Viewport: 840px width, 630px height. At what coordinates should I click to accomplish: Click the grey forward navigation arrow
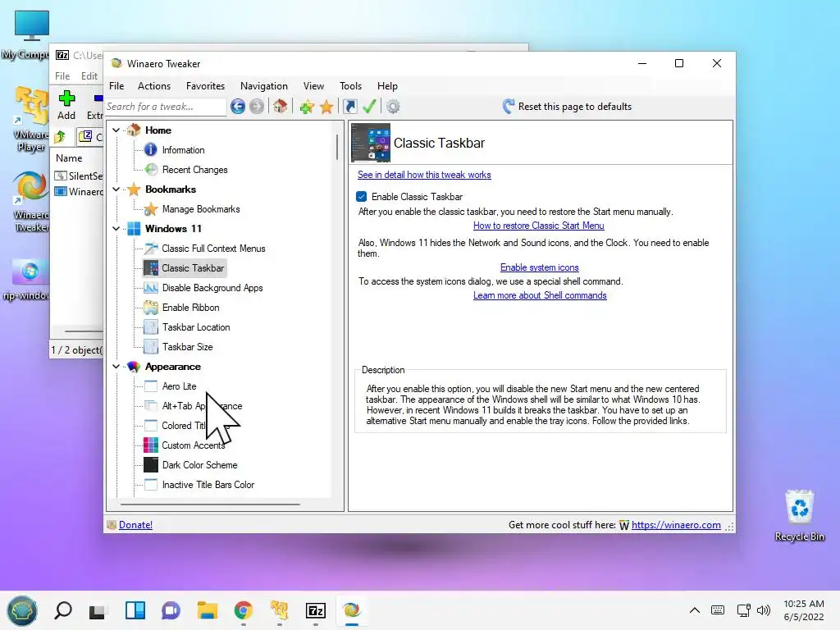tap(257, 107)
